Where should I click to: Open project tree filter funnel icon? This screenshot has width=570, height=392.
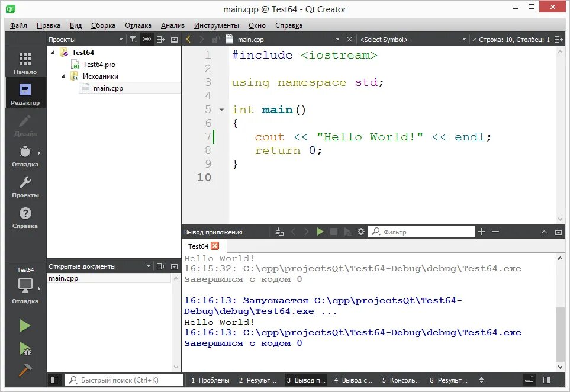(x=133, y=39)
